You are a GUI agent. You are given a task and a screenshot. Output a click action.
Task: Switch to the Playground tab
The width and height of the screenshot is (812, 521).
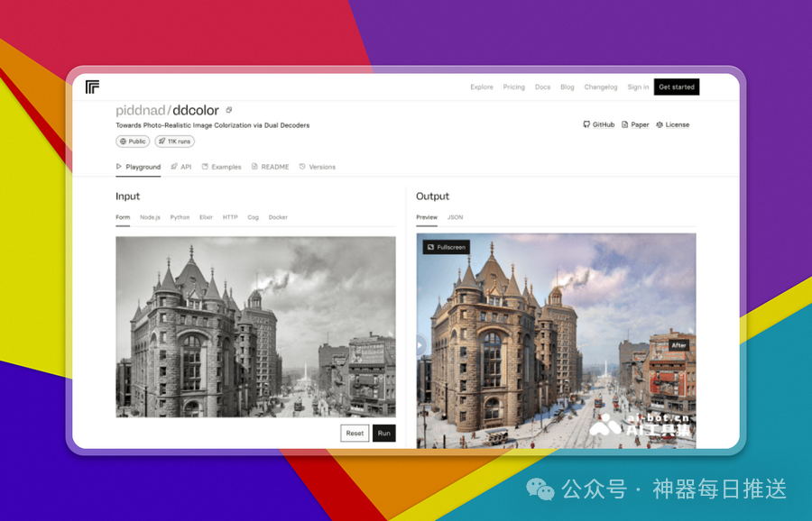point(138,167)
